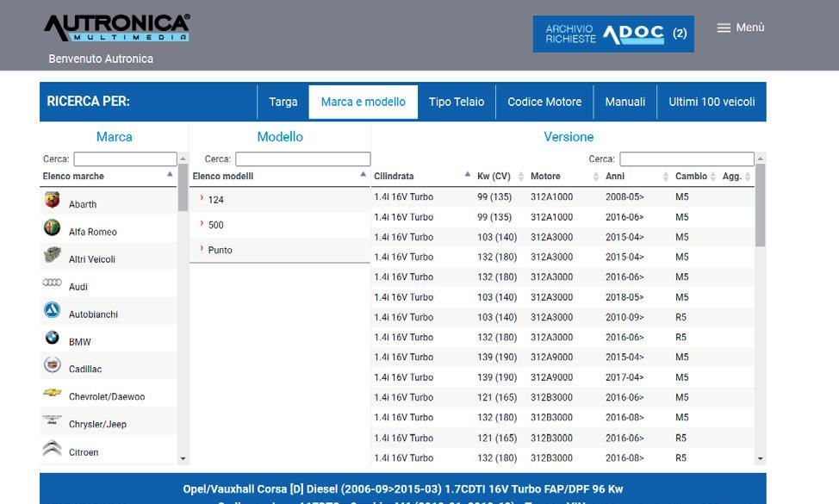The width and height of the screenshot is (839, 504).
Task: Click the Citroen chevrons logo icon
Action: tap(52, 448)
